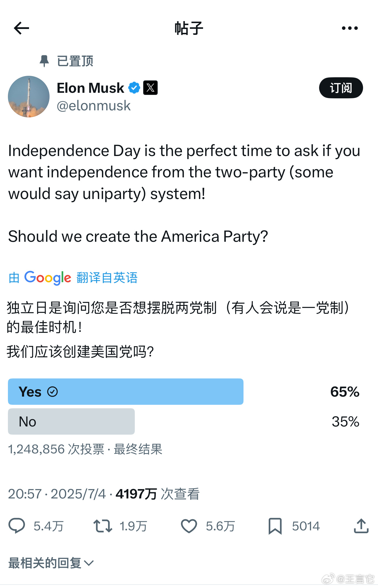Viewport: 378px width, 588px height.
Task: Tap the 20:57 · 2025/7/4 timestamp
Action: click(x=57, y=494)
